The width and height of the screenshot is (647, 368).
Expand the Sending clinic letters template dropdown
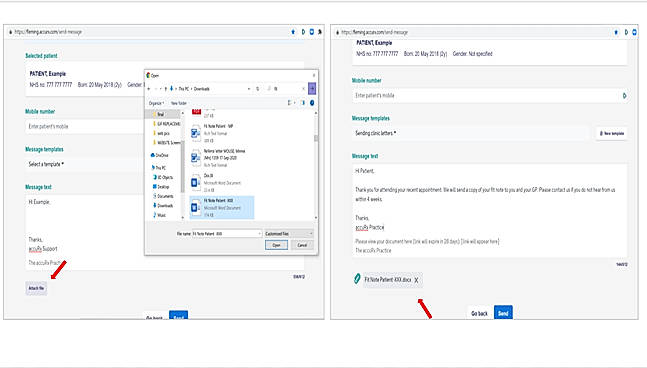point(470,133)
